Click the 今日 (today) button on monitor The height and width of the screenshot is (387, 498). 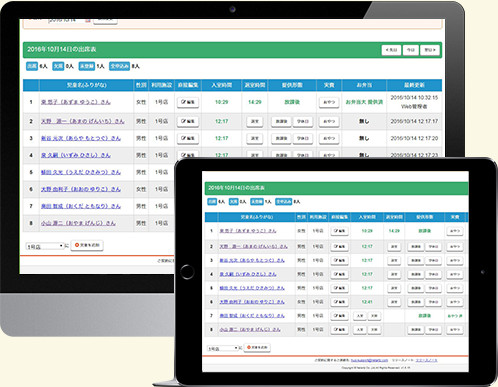coord(410,50)
